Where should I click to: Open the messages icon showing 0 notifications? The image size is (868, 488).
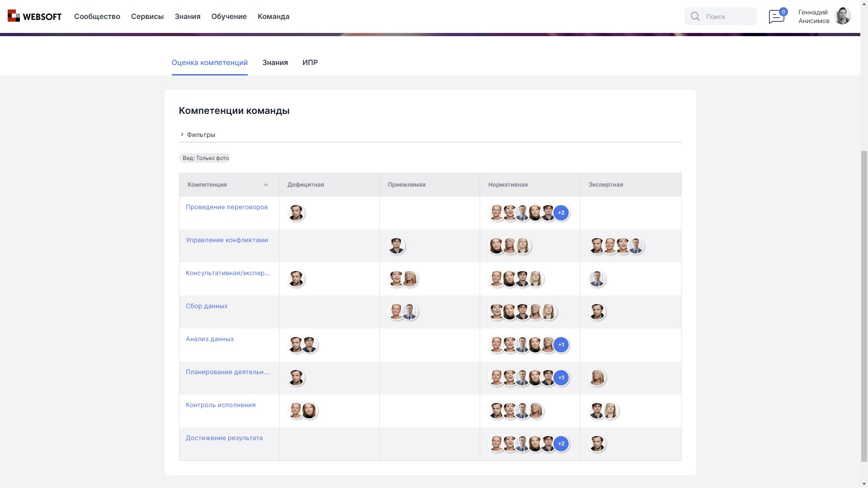pos(776,17)
